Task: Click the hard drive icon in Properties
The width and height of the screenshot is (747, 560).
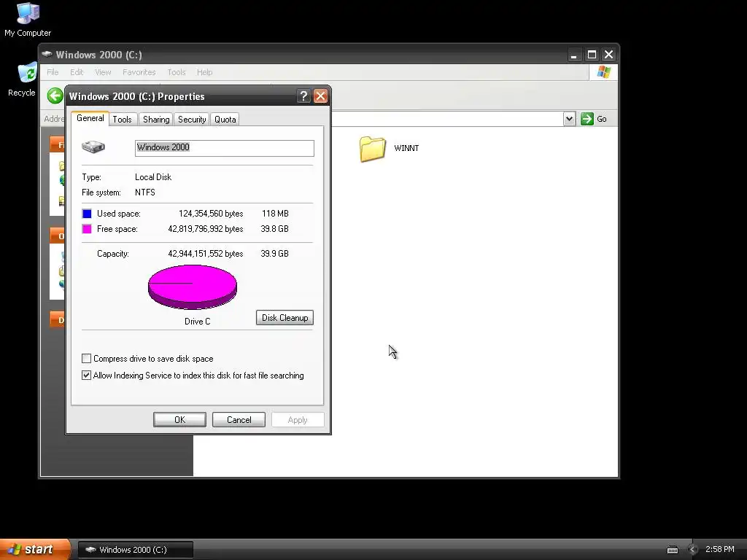Action: (93, 147)
